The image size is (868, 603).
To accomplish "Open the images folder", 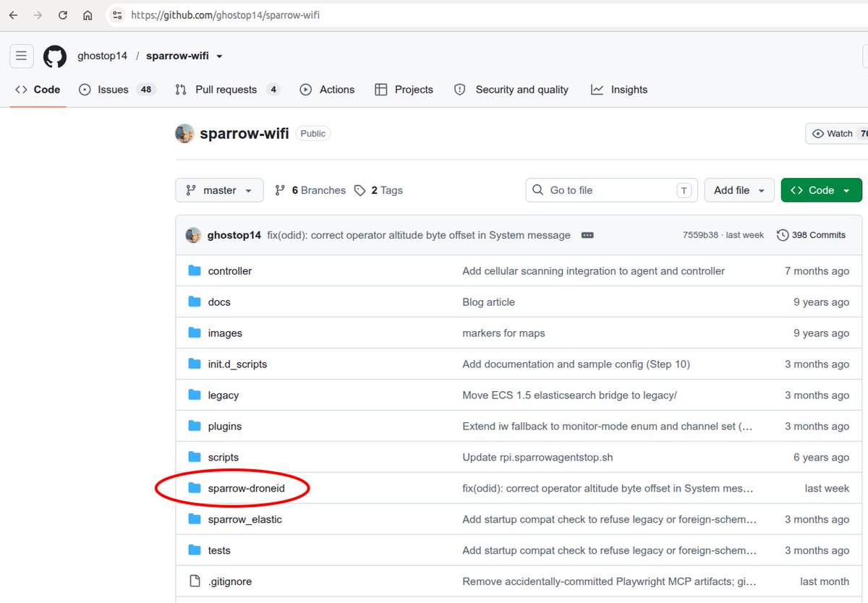I will point(225,333).
